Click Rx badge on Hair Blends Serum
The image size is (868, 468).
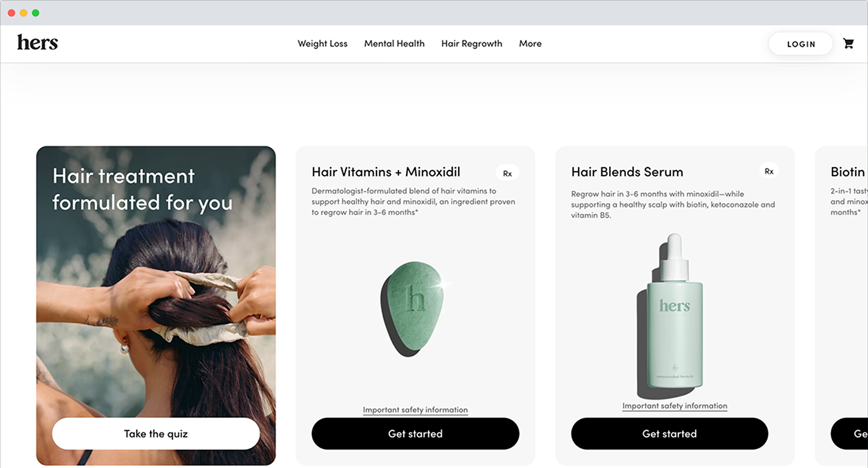(x=769, y=171)
